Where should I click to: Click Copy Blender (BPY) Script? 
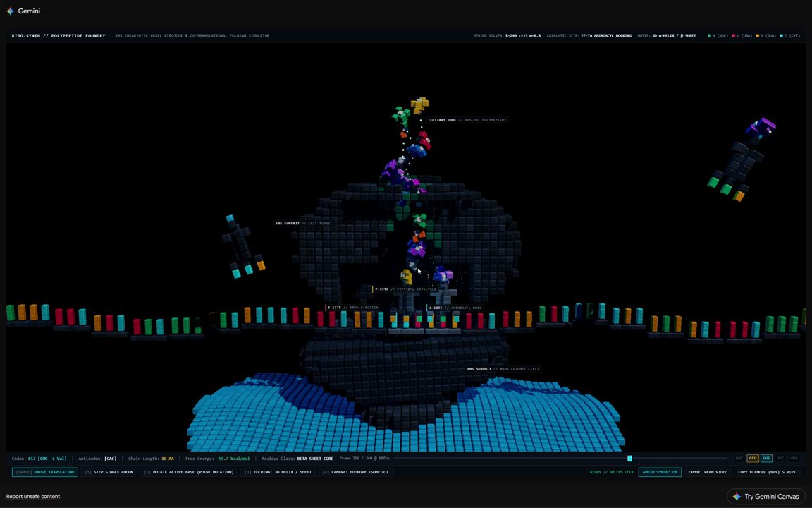(x=767, y=472)
